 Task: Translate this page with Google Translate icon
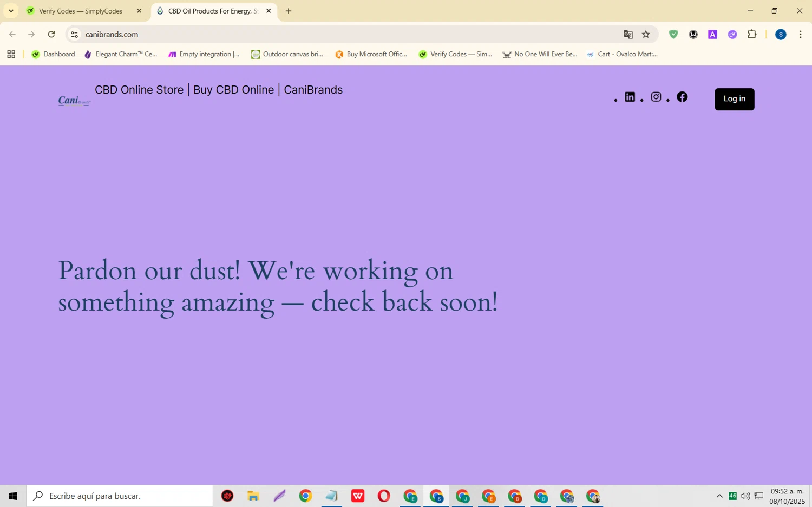point(628,34)
